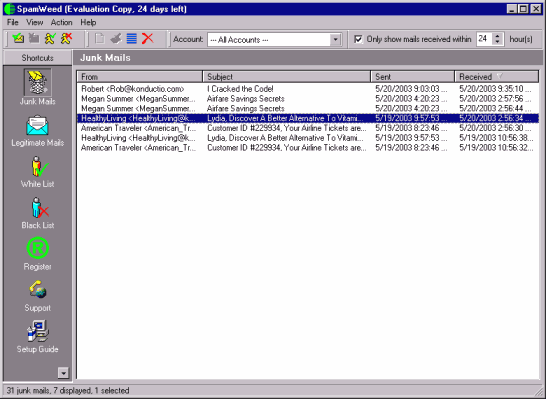Open the Setup Guide shortcut
This screenshot has height=399, width=546.
[38, 337]
